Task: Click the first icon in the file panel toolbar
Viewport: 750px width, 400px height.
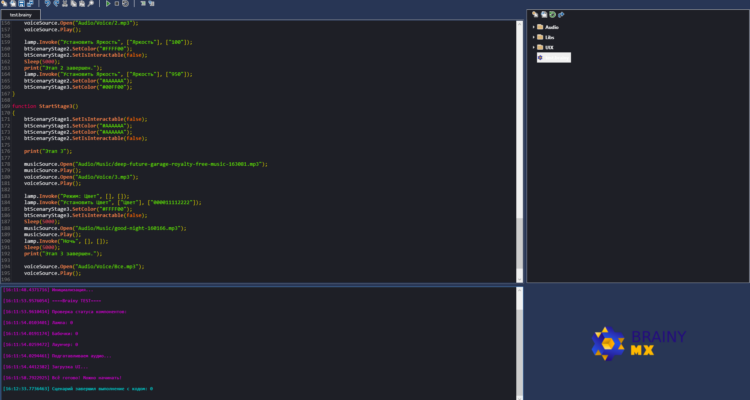Action: tap(535, 15)
